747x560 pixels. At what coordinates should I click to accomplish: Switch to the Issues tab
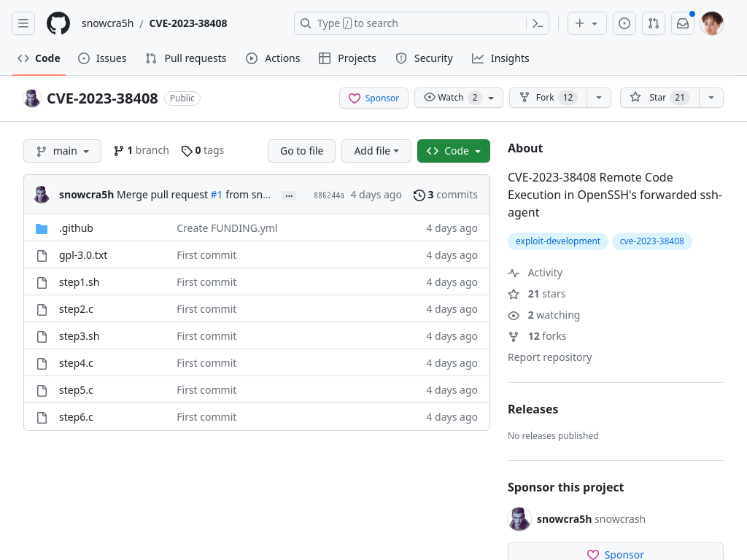pyautogui.click(x=102, y=58)
